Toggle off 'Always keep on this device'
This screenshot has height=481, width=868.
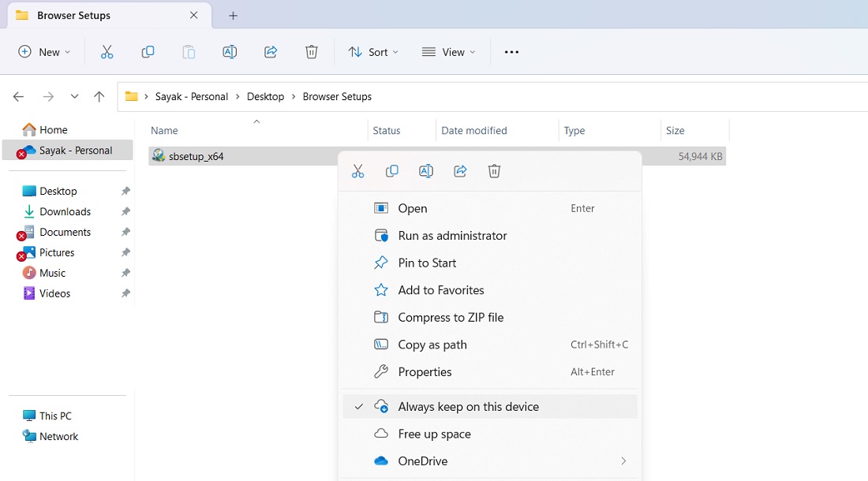(468, 406)
